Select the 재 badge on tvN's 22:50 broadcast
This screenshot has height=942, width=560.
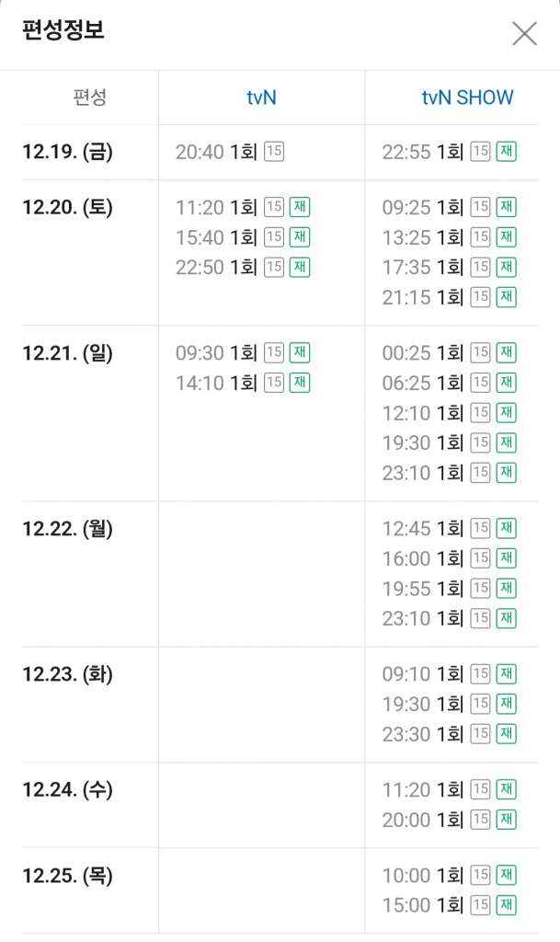(298, 267)
